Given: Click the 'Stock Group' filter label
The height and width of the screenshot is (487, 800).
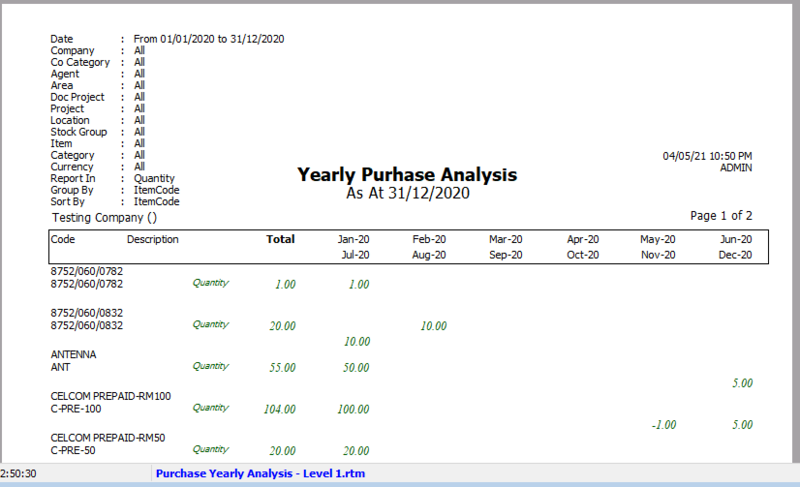Looking at the screenshot, I should tap(79, 132).
